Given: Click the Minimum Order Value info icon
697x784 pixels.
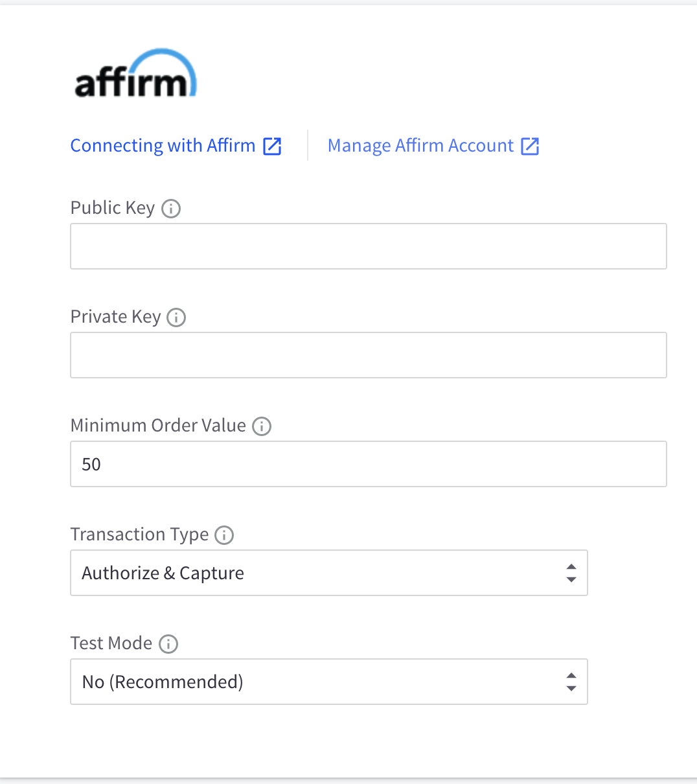Looking at the screenshot, I should pos(261,426).
